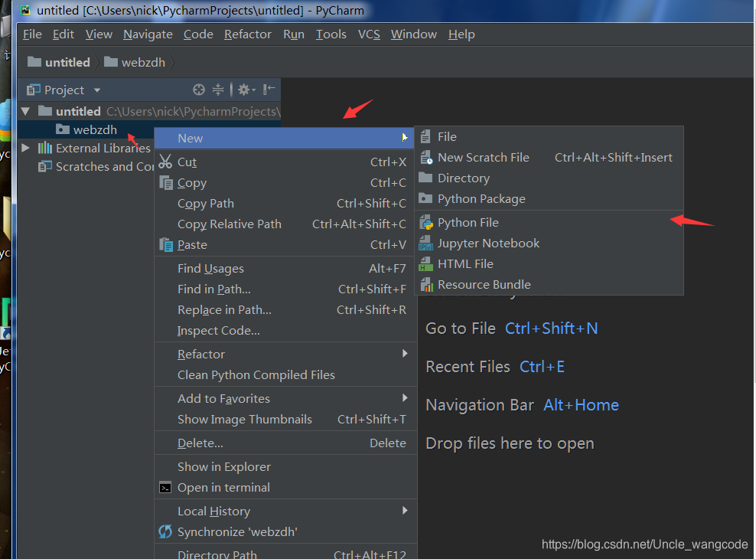Viewport: 756px width, 559px height.
Task: Click the Hide Project panel icon
Action: tap(269, 90)
